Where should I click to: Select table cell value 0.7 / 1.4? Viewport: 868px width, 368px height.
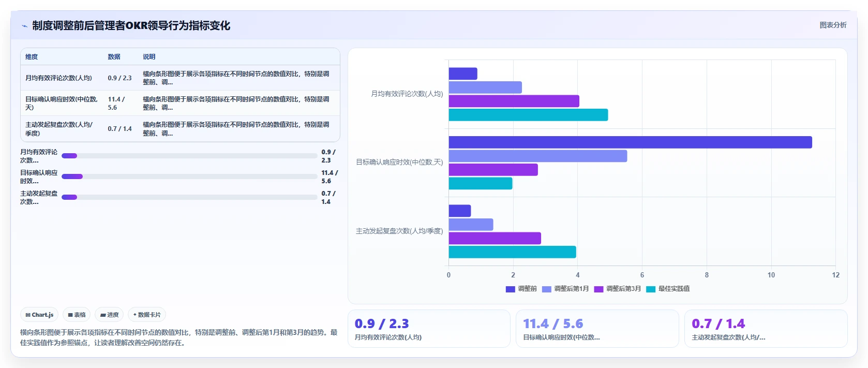[x=119, y=129]
